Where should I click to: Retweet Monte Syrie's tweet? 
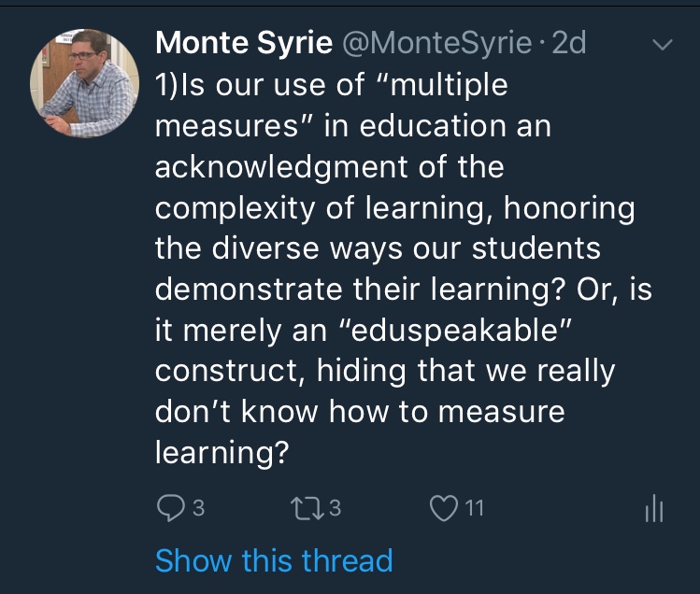click(307, 508)
